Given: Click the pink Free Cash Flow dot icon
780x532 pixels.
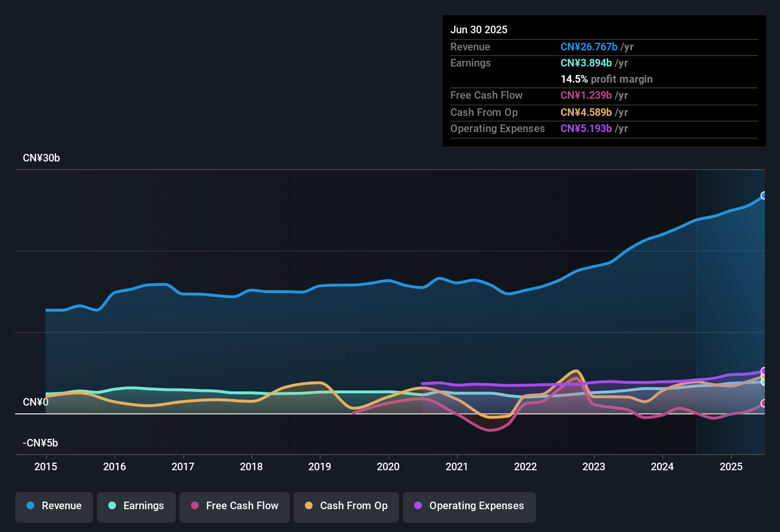Looking at the screenshot, I should click(x=195, y=506).
